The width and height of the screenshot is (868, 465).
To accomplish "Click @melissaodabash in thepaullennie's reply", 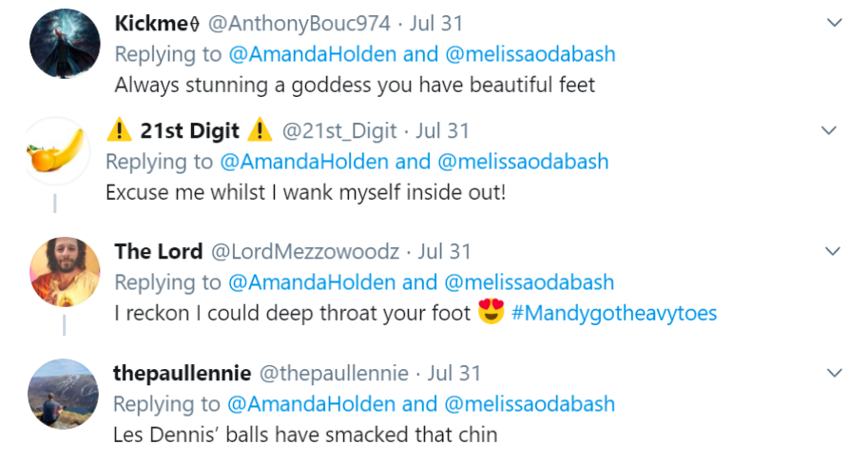I will (x=529, y=403).
